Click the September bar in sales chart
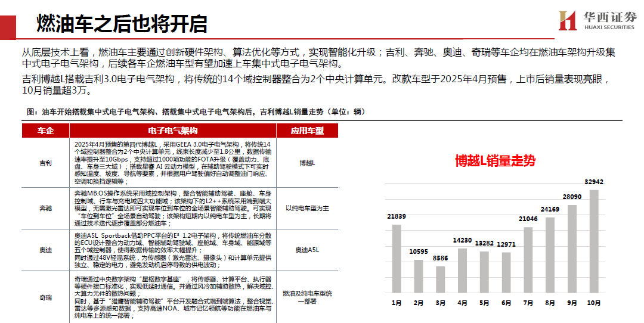644x323 pixels. pyautogui.click(x=572, y=249)
